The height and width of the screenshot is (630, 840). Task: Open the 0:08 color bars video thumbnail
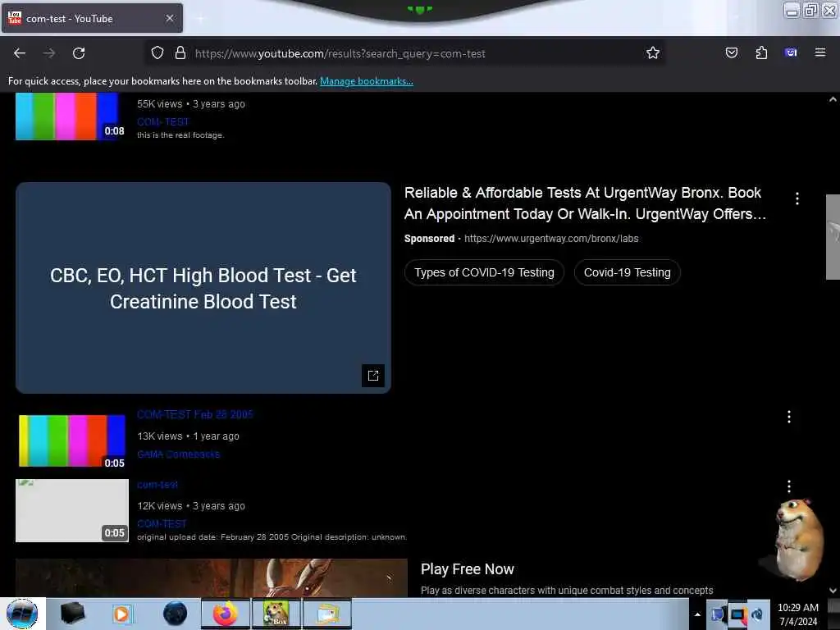[71, 116]
